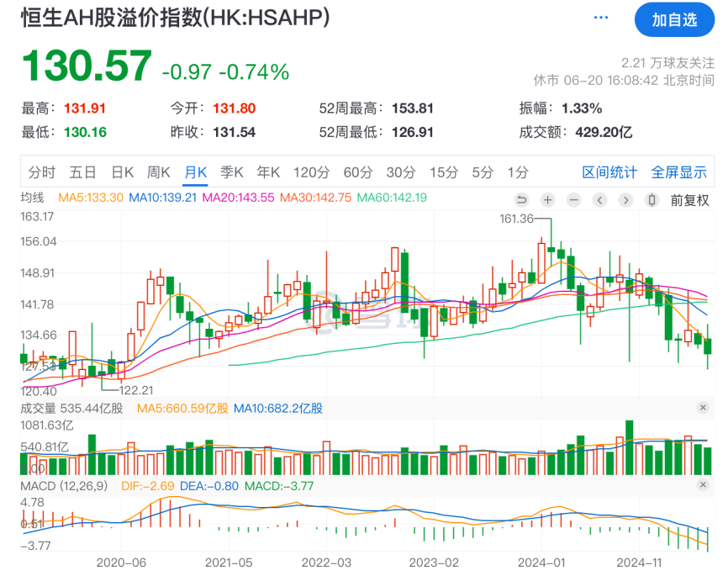Click the 2020-06 date axis label
The image size is (728, 576).
pos(121,563)
